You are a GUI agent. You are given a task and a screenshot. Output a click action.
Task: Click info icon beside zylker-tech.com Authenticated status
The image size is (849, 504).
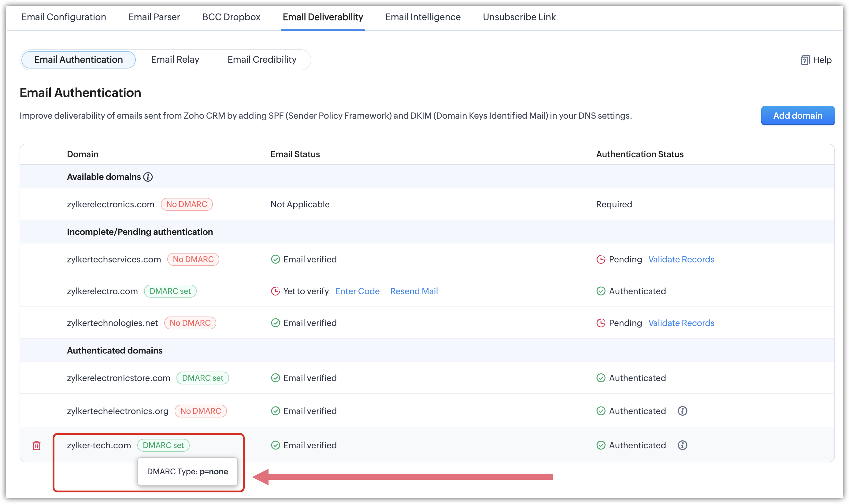click(x=682, y=445)
